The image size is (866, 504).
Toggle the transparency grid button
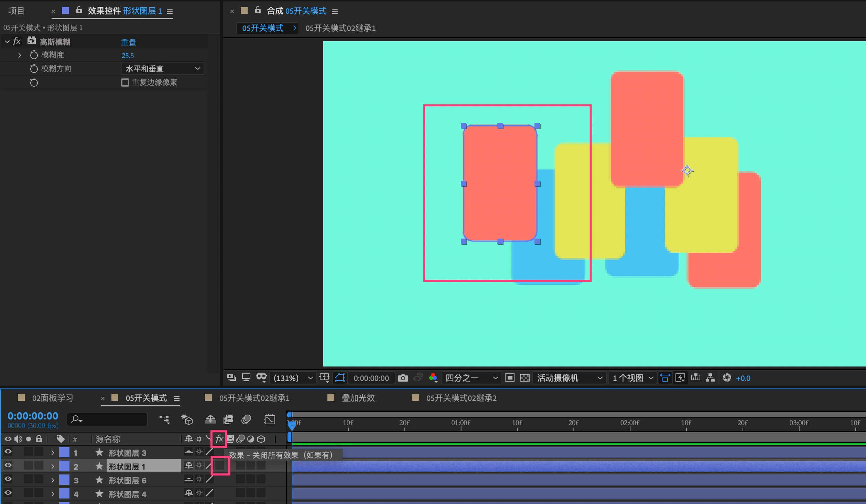(524, 378)
